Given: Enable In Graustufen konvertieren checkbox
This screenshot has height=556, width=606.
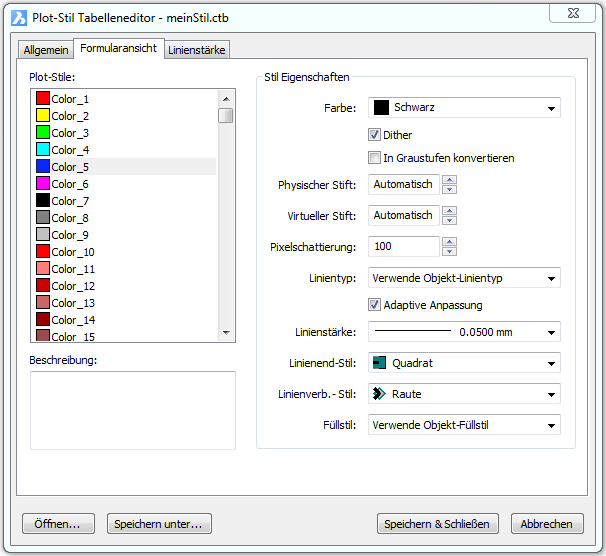Looking at the screenshot, I should 375,158.
